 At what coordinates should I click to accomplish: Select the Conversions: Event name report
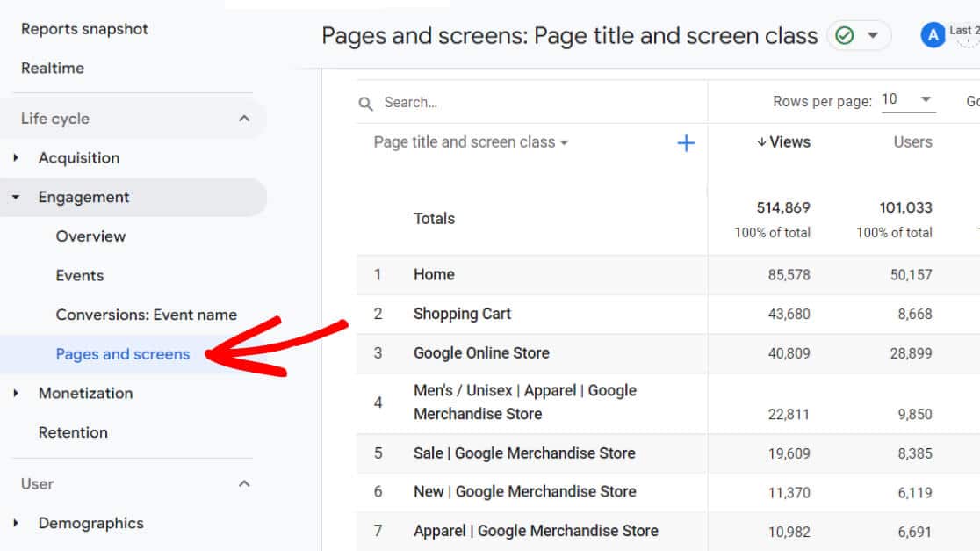pos(146,314)
